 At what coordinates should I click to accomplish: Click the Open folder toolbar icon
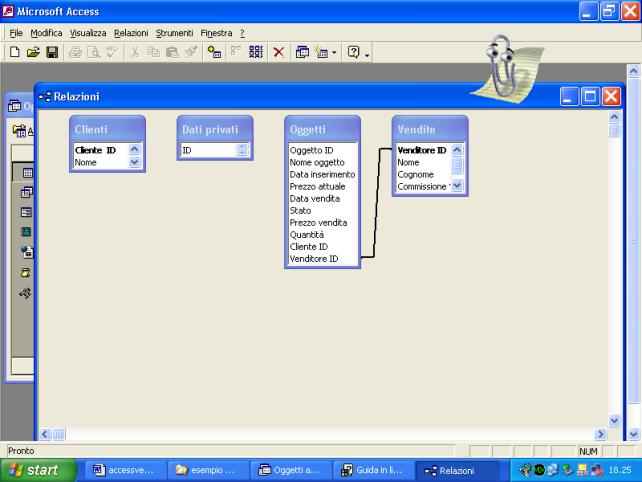tap(33, 52)
